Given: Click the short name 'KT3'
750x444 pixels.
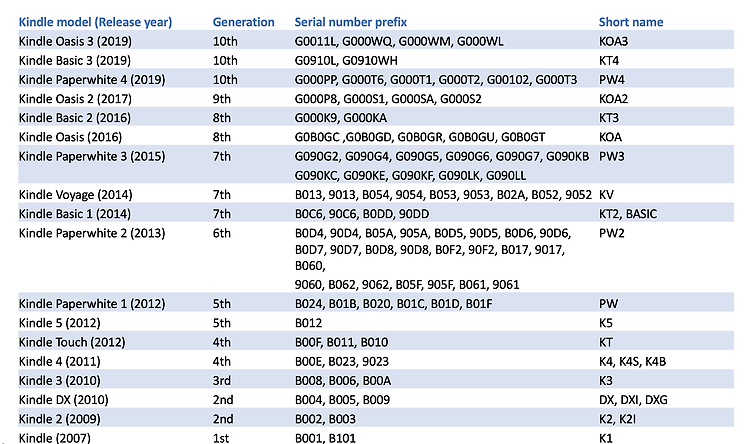Looking at the screenshot, I should click(x=609, y=118).
